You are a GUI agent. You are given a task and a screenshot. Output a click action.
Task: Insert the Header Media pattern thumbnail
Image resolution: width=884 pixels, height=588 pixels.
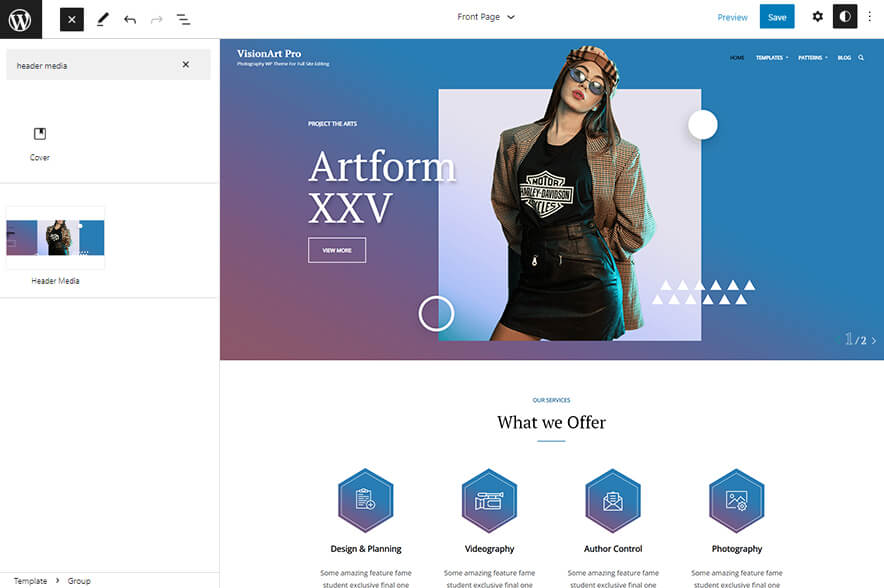(x=55, y=238)
